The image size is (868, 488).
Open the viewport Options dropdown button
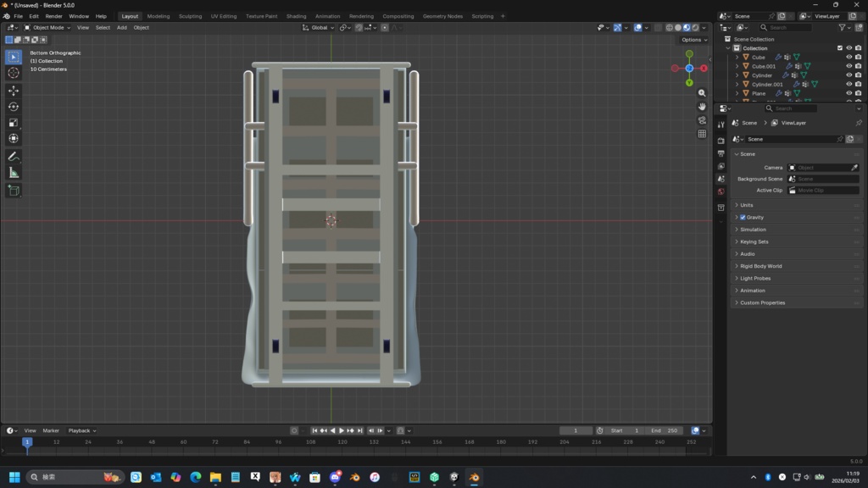point(693,40)
